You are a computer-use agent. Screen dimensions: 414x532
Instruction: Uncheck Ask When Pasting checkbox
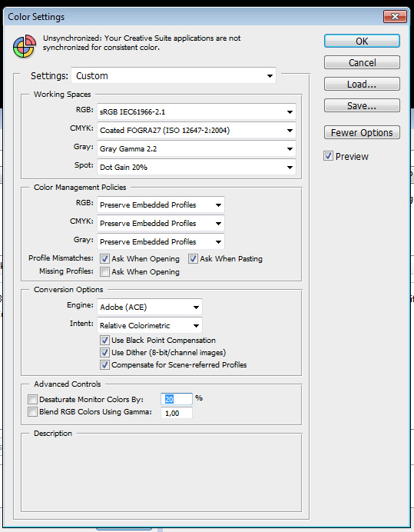(x=193, y=259)
